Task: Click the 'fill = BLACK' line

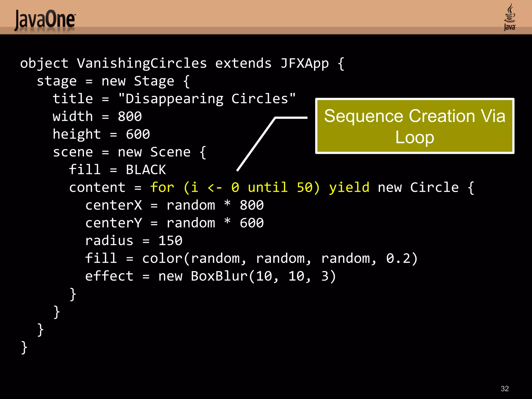Action: 117,170
